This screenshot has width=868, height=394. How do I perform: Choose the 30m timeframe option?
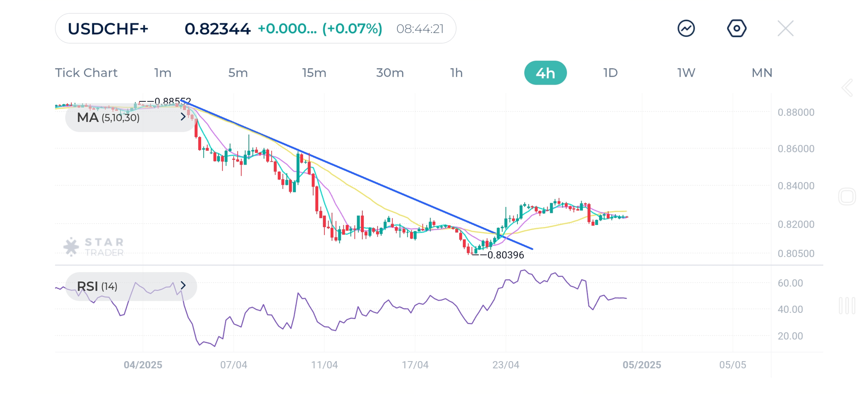coord(390,73)
